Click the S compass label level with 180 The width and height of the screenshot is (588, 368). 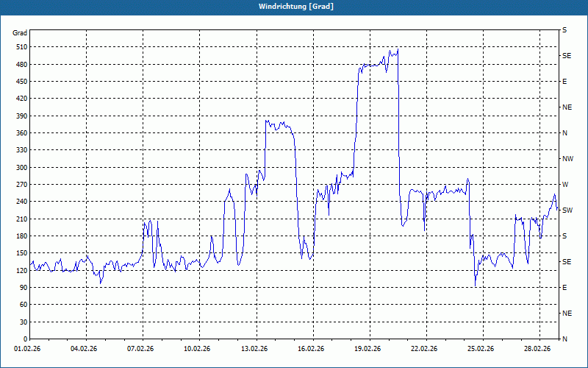pos(564,236)
